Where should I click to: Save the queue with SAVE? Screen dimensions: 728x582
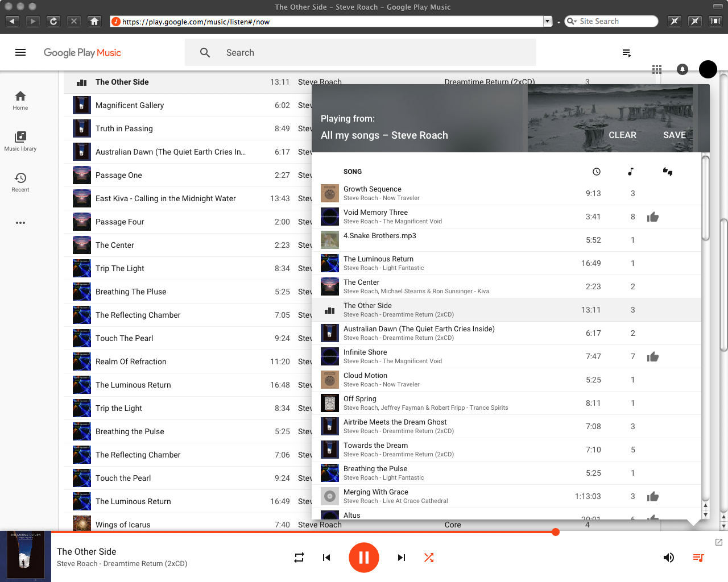[x=675, y=135]
